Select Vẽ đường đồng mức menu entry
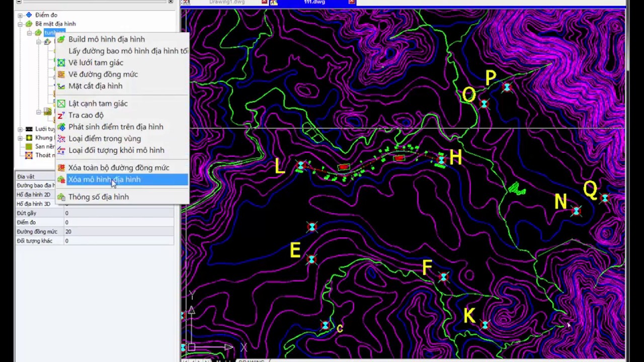 point(122,74)
